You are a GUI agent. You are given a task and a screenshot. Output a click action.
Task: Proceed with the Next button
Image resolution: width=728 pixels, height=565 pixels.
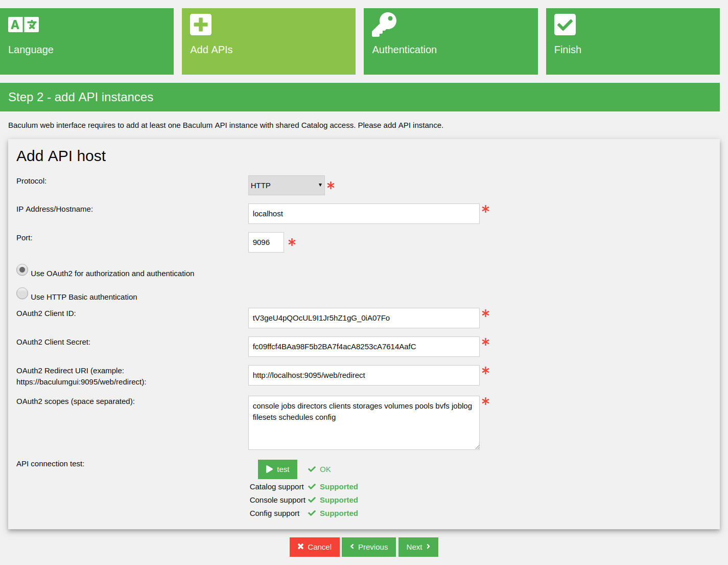click(418, 547)
